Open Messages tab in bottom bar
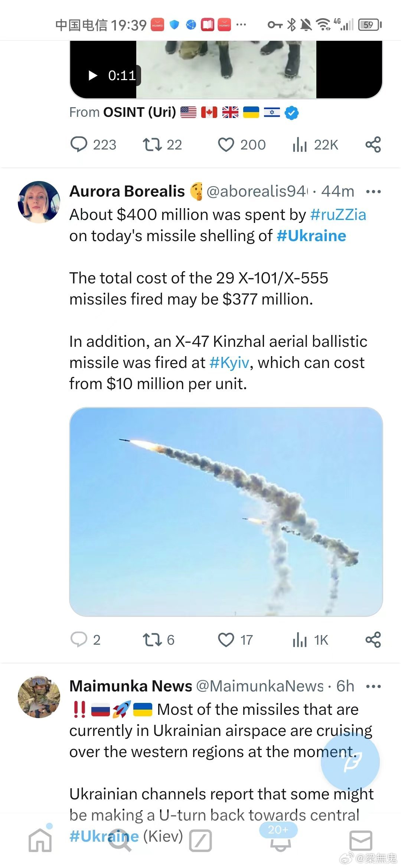Image resolution: width=401 pixels, height=868 pixels. click(361, 840)
